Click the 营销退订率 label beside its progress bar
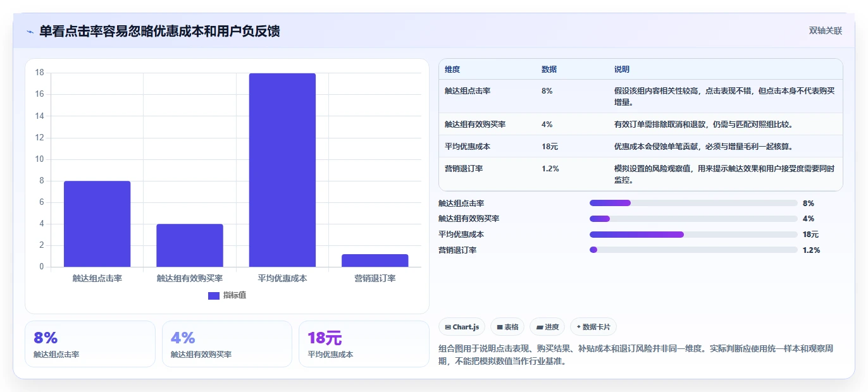 (457, 250)
